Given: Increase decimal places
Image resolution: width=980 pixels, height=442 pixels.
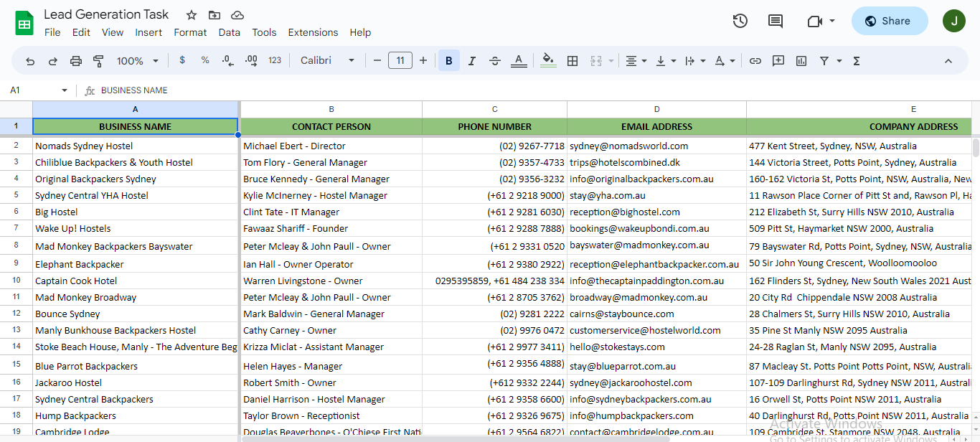Looking at the screenshot, I should pos(251,61).
